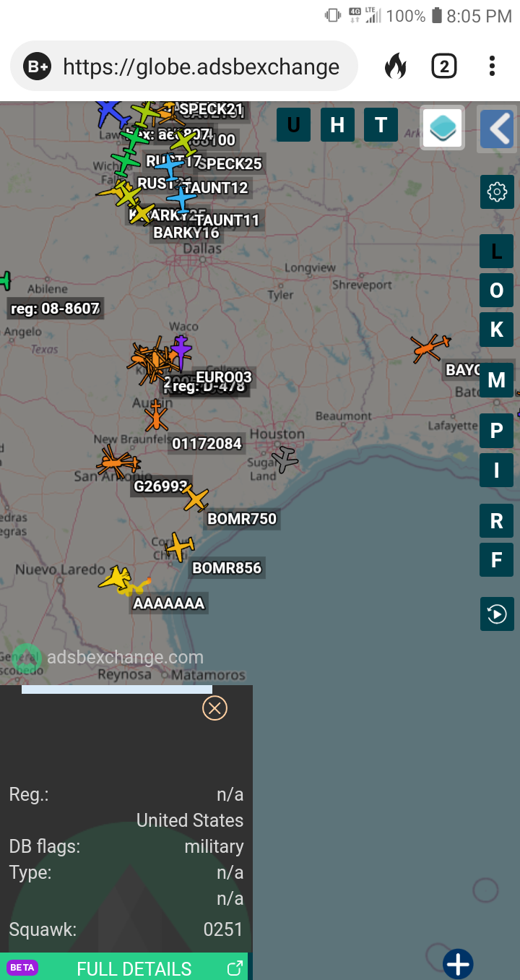The width and height of the screenshot is (520, 980).
Task: Open the history replay icon
Action: click(x=497, y=614)
